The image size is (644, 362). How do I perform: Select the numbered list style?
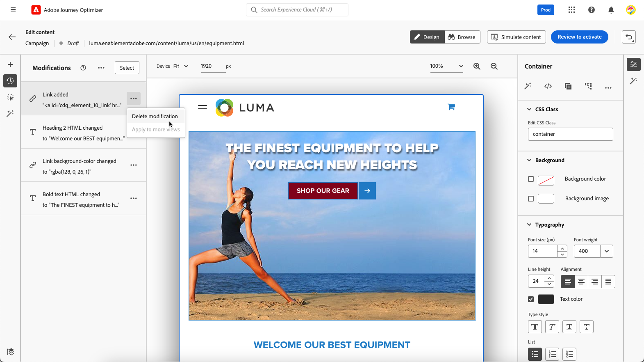click(x=552, y=354)
